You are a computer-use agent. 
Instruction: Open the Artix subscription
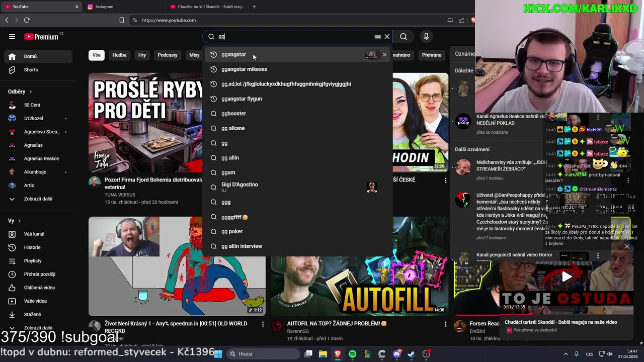point(39,186)
